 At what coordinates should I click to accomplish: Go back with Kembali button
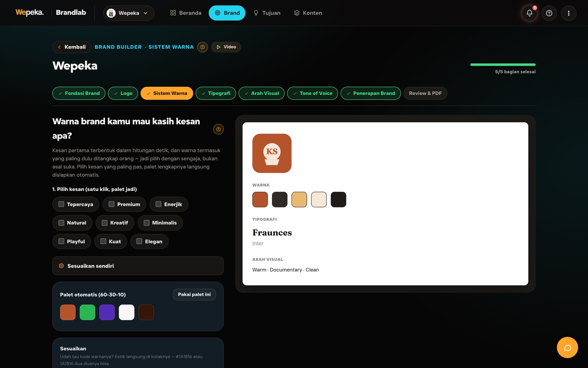72,47
